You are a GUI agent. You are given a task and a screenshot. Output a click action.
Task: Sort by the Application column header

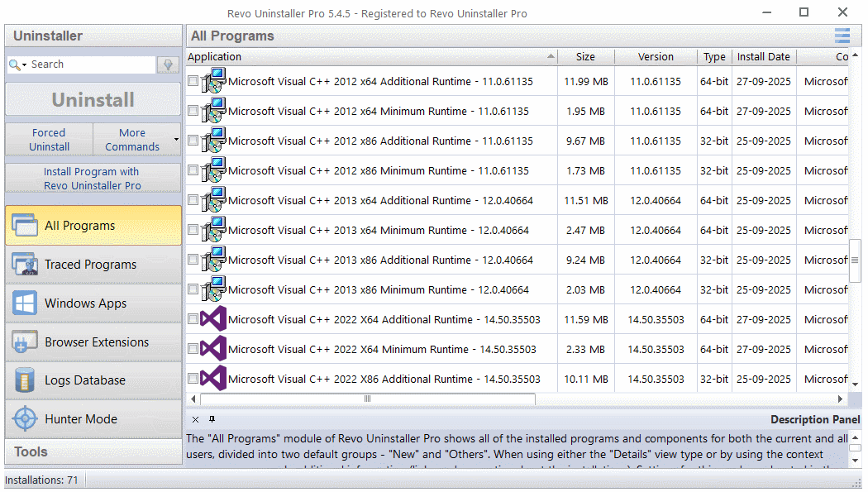[371, 56]
